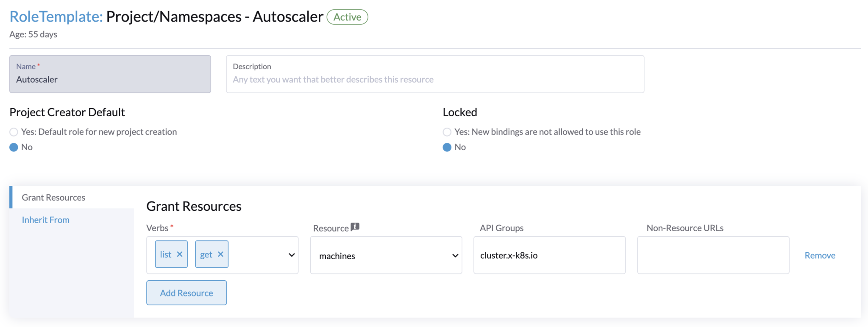Screen dimensions: 868x327
Task: Select No under Project Creator Default
Action: (x=14, y=147)
